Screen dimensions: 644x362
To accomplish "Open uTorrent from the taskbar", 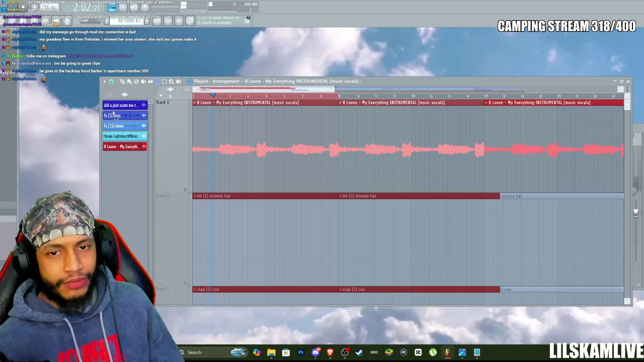I will tap(433, 352).
